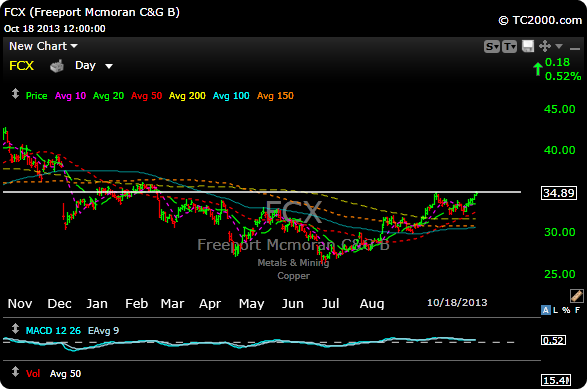Select the % percent scale toggle
The height and width of the screenshot is (389, 587).
[x=566, y=310]
